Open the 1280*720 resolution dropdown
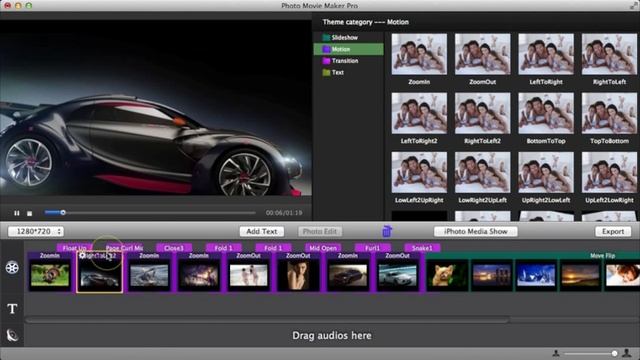Viewport: 640px width, 360px height. click(x=36, y=231)
